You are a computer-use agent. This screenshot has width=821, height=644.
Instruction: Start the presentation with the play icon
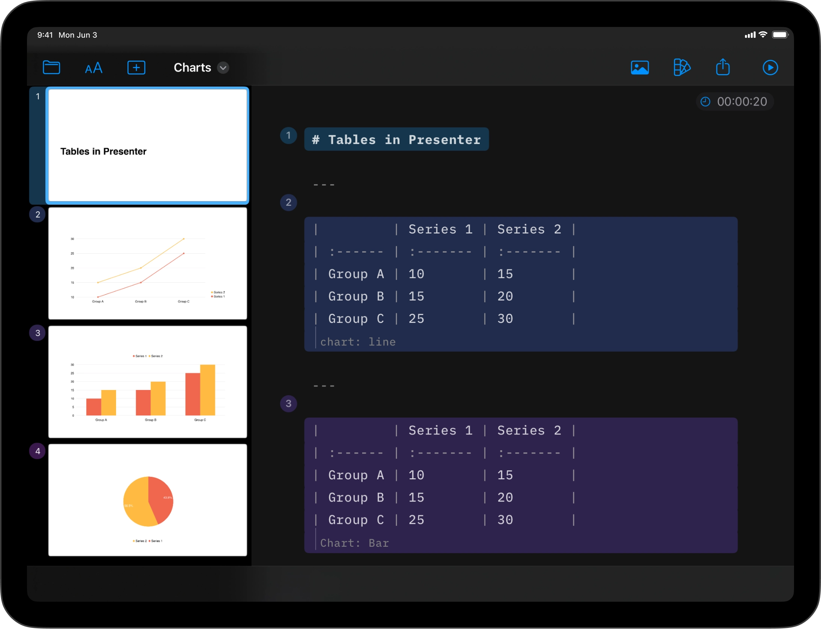[771, 67]
